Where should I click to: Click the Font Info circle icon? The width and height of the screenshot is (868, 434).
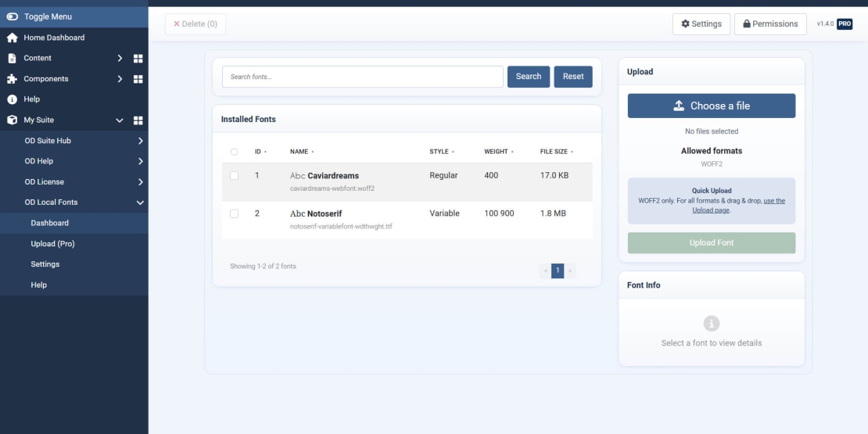pos(712,323)
